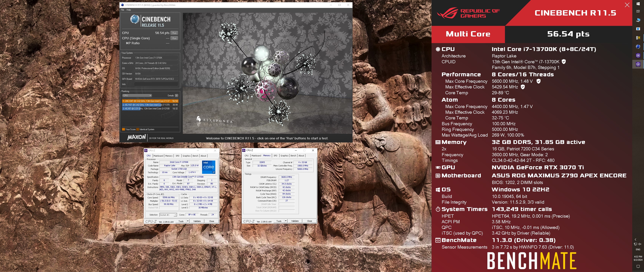Click the highlighted CPU-Z taskbar icon
Viewport: 644px width, 272px height.
tap(638, 64)
